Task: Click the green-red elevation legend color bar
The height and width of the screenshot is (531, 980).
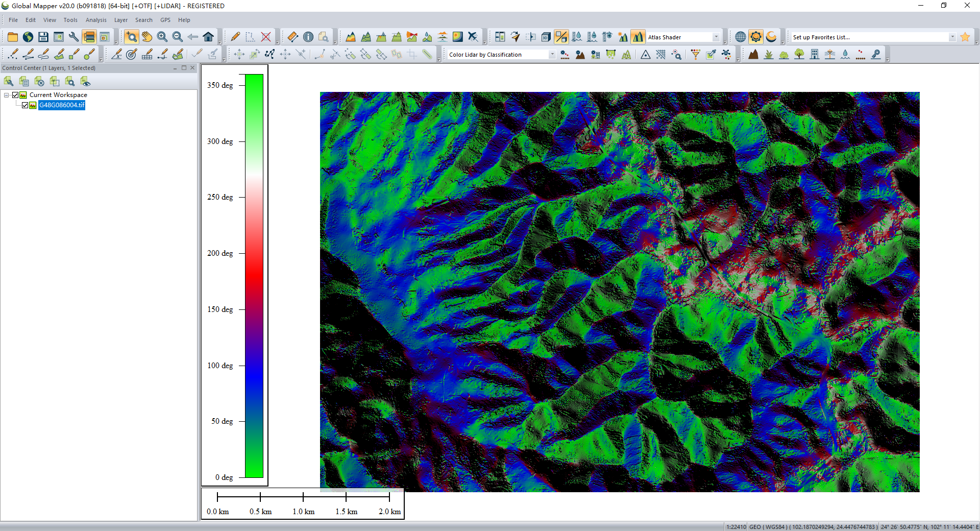Action: 254,276
